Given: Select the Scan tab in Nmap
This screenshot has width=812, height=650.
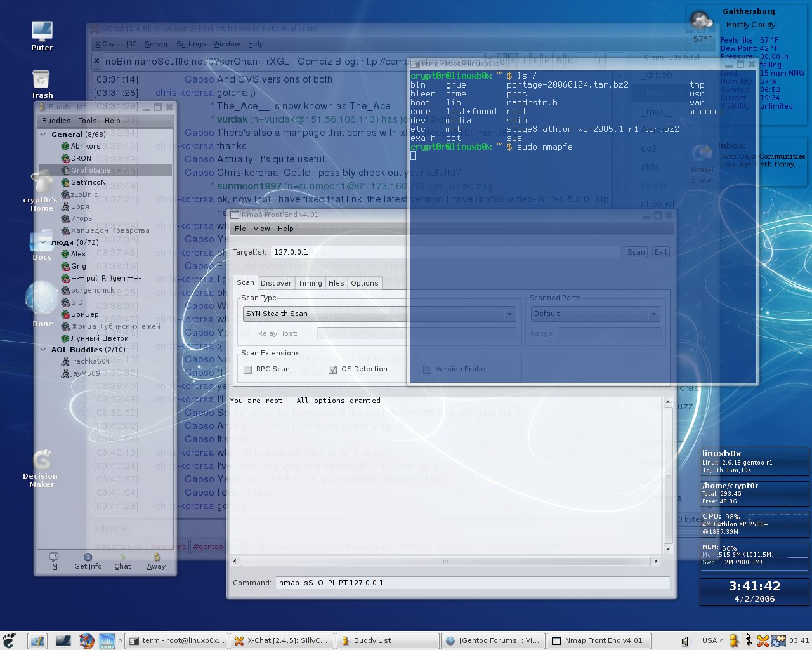Looking at the screenshot, I should (x=246, y=282).
